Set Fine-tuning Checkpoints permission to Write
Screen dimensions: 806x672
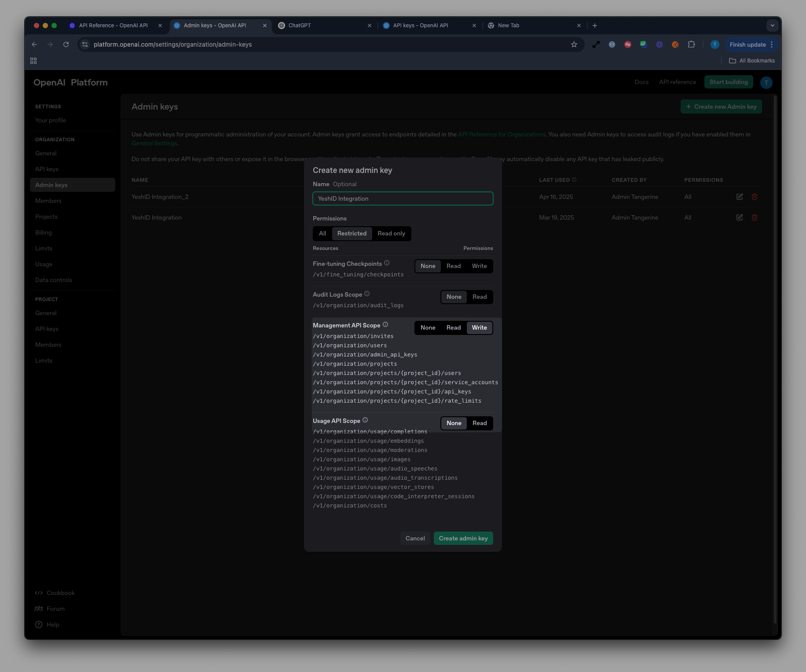(479, 266)
